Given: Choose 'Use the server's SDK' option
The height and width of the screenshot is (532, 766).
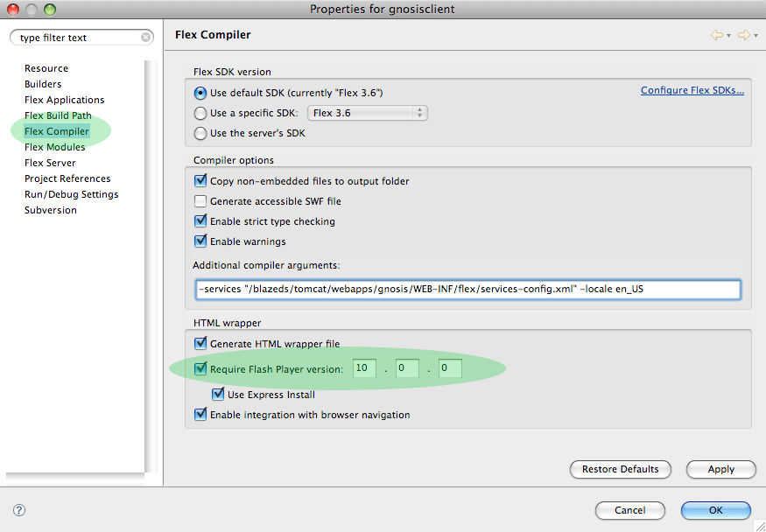Looking at the screenshot, I should tap(200, 133).
